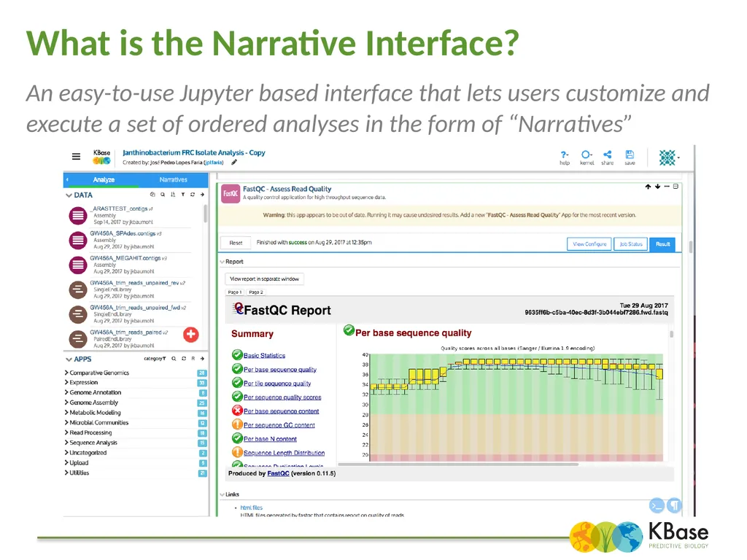Open the hamburger menu beside KBase logo
Image resolution: width=747 pixels, height=560 pixels.
point(76,156)
